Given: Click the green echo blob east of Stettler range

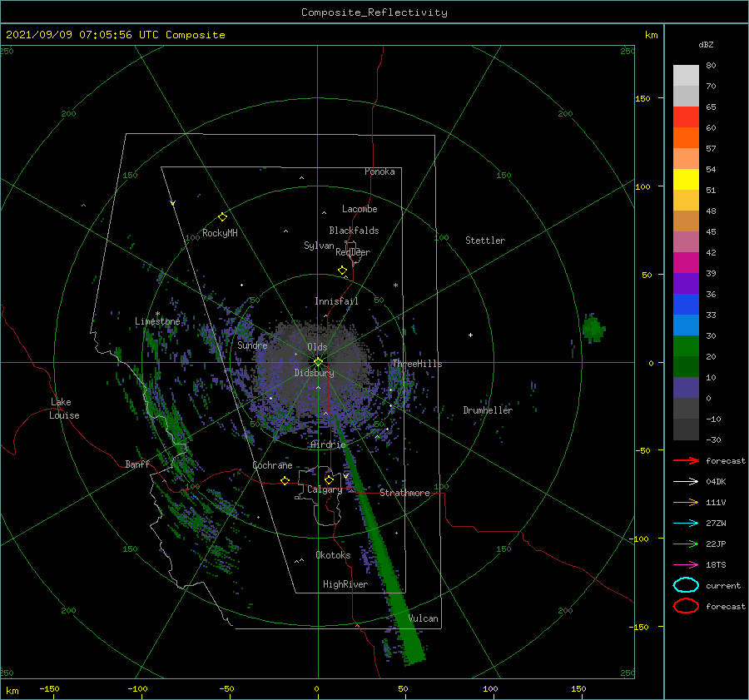Looking at the screenshot, I should [593, 328].
